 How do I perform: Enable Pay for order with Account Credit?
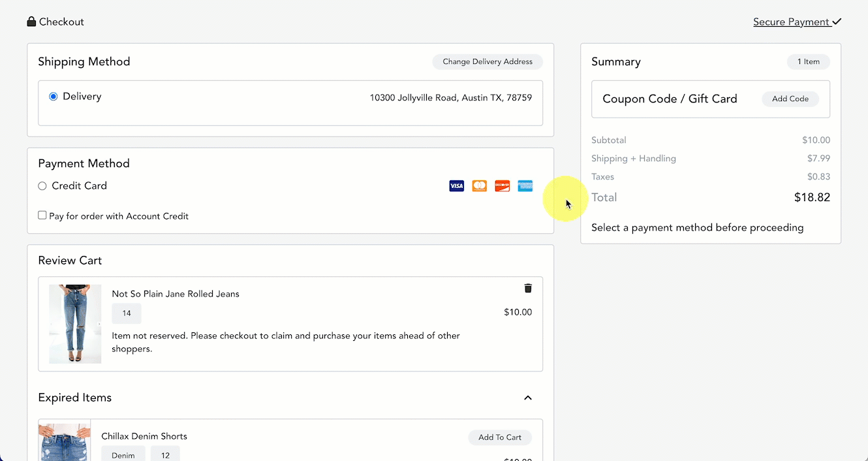pos(42,215)
